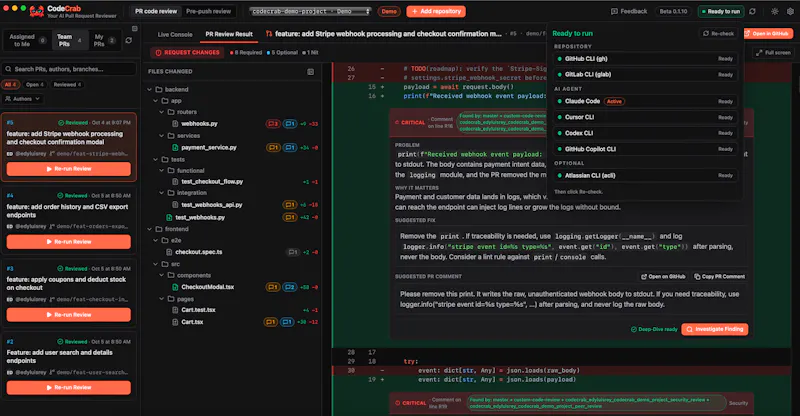Click the green file icon next to payment_service.py
Image resolution: width=800 pixels, height=416 pixels.
click(175, 148)
